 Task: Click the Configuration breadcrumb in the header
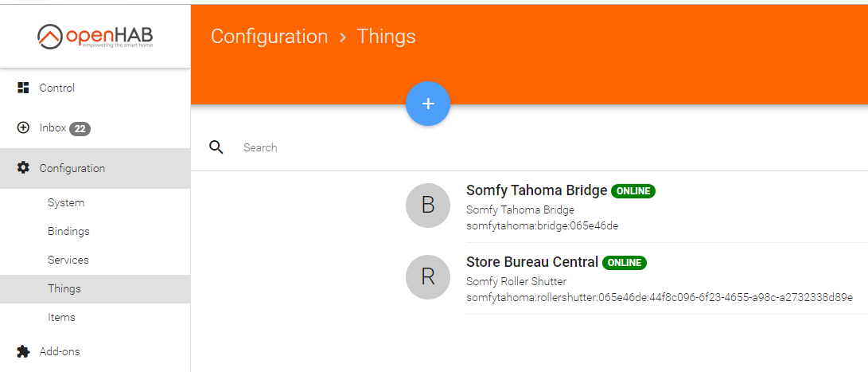(x=269, y=37)
